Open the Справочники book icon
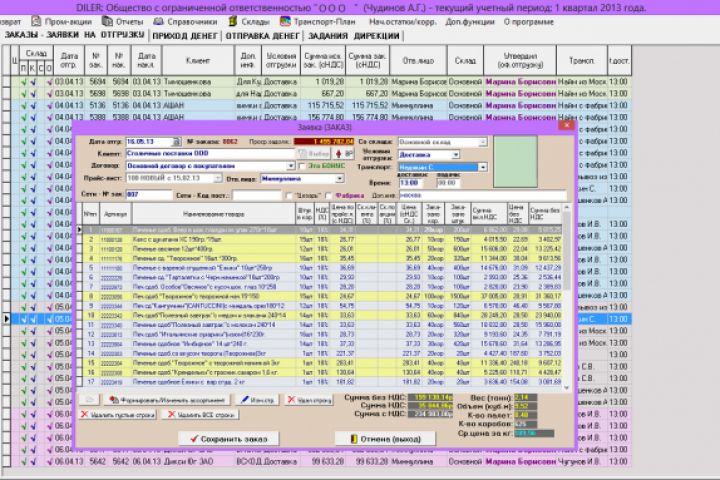This screenshot has height=480, width=720. point(158,21)
